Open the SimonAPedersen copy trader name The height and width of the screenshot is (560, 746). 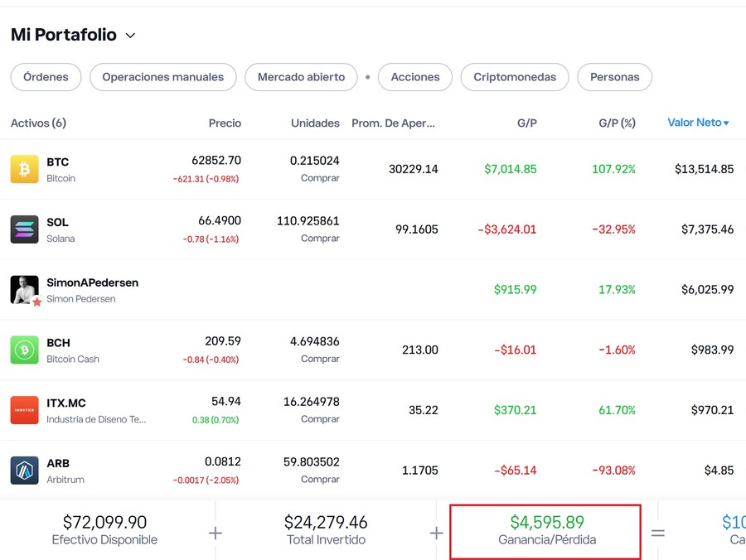92,282
